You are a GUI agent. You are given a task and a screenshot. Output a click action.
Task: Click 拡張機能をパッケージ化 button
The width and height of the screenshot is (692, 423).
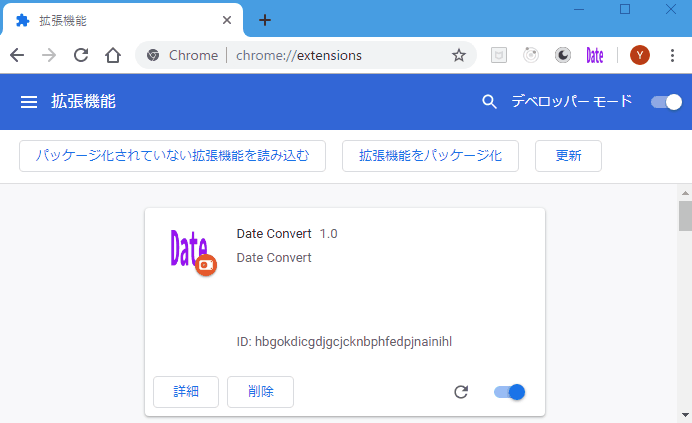coord(430,156)
